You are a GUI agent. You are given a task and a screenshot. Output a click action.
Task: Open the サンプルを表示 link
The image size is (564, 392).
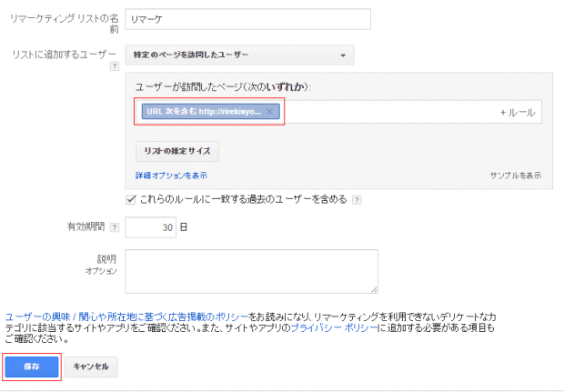[515, 175]
